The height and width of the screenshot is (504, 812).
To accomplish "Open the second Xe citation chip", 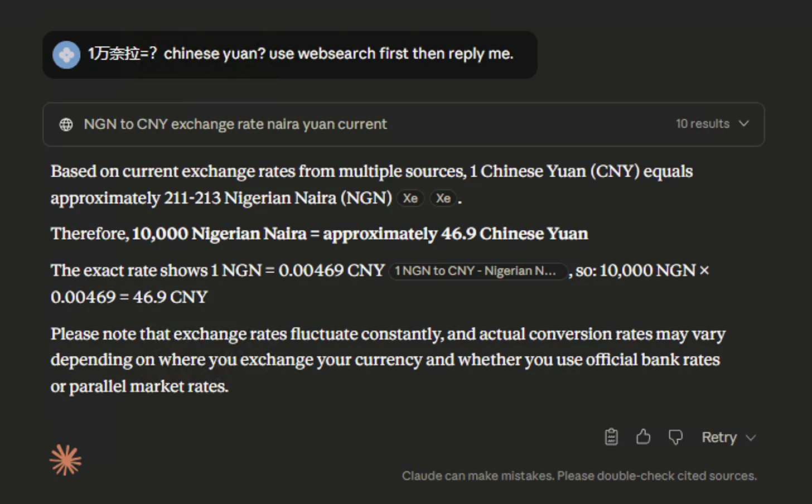I will click(443, 198).
